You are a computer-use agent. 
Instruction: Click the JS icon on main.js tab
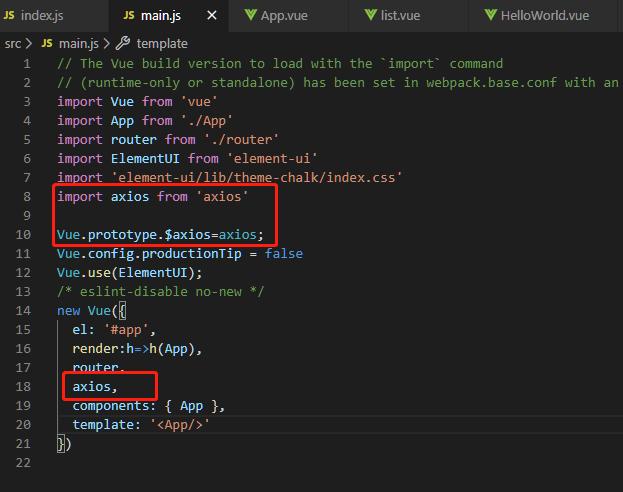point(129,15)
